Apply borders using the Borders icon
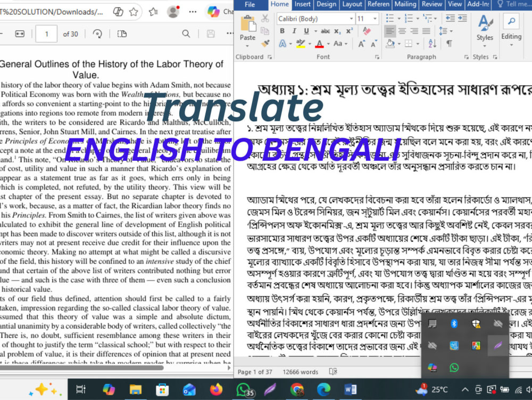Viewport: 532px width, 400px height. point(409,44)
